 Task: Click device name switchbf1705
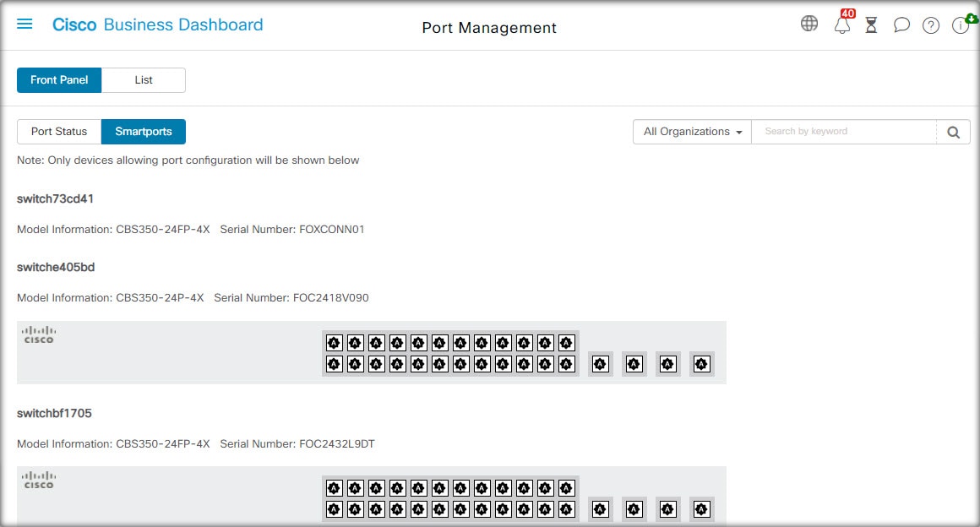(54, 413)
